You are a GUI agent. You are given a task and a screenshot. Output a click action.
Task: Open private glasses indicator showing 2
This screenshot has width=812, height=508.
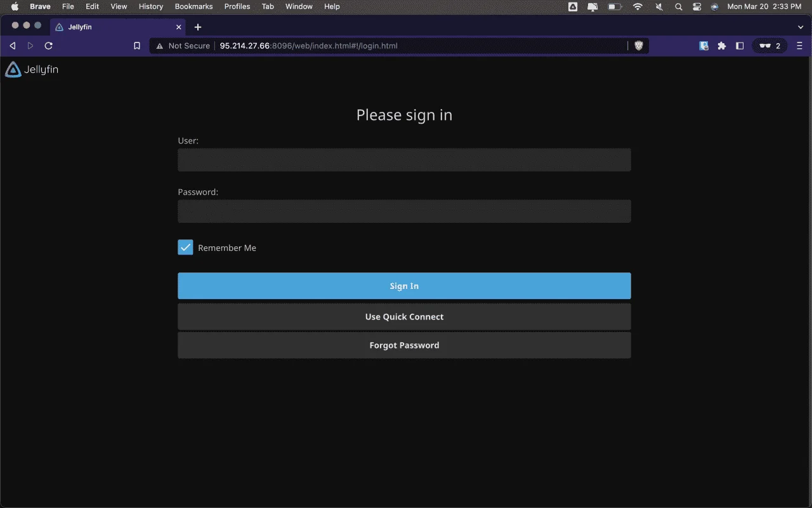pos(769,46)
